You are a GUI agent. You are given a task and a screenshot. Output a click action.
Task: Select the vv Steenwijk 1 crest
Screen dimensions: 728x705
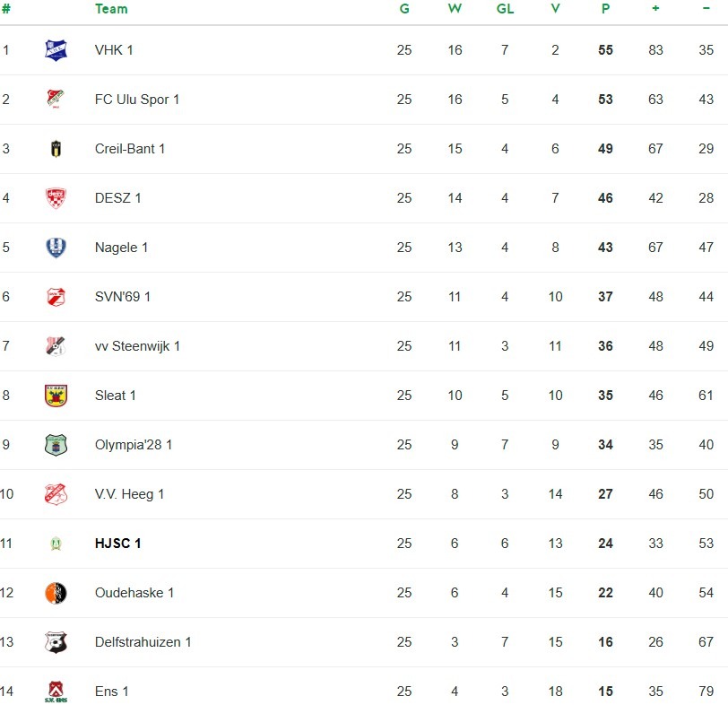coord(56,346)
